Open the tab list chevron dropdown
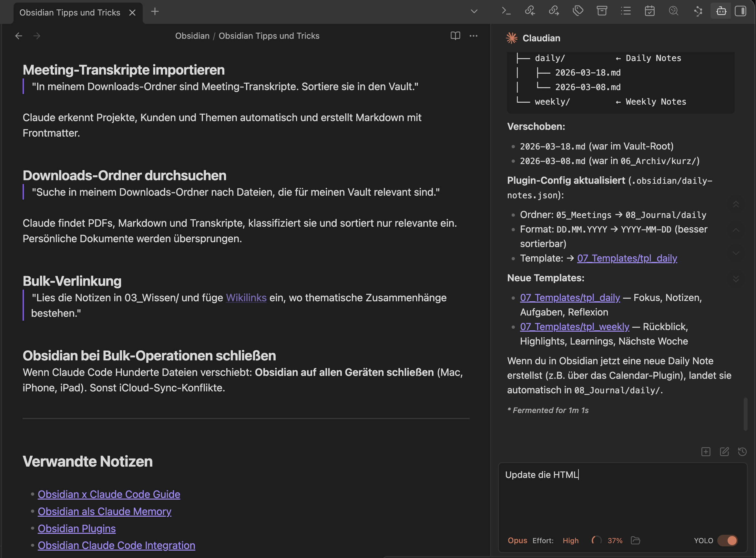Image resolution: width=756 pixels, height=558 pixels. coord(474,11)
